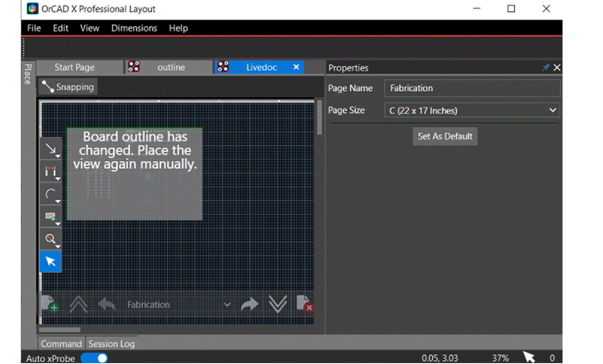This screenshot has width=603, height=364.
Task: Open the Dimensions menu
Action: [x=134, y=28]
